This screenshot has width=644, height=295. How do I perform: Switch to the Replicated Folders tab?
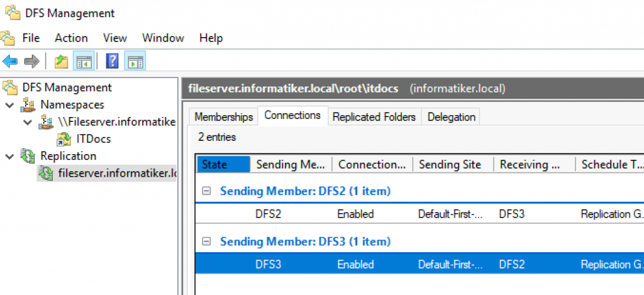374,117
